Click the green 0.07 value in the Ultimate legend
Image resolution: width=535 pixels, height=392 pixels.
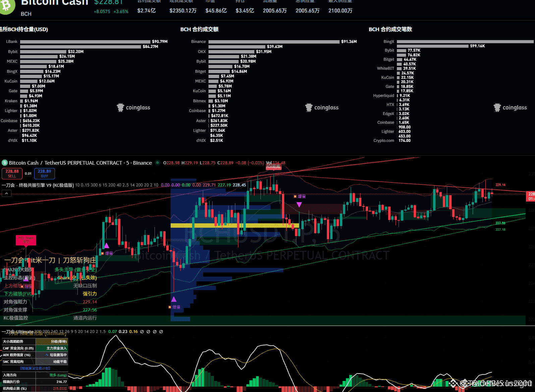pyautogui.click(x=113, y=332)
